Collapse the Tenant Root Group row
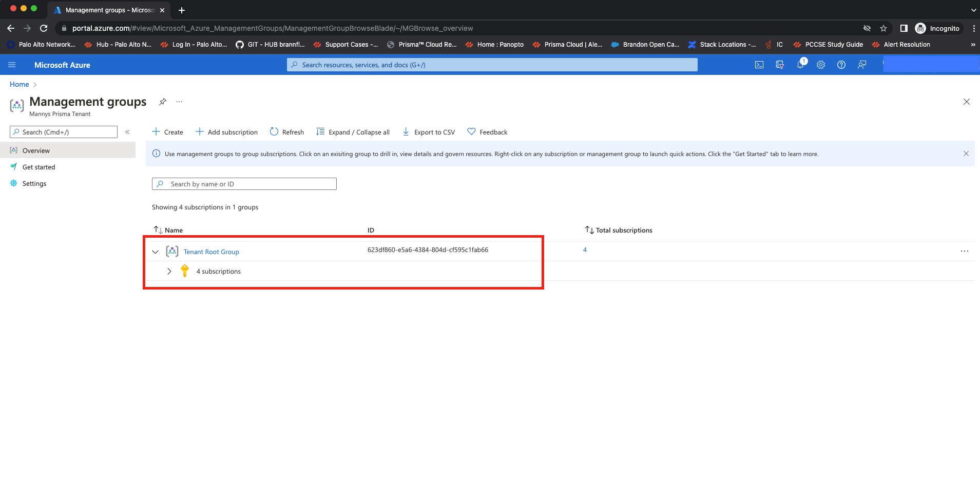The image size is (980, 500). click(x=156, y=252)
